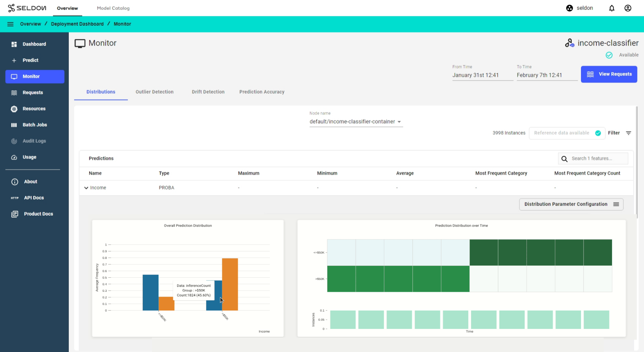Image resolution: width=644 pixels, height=352 pixels.
Task: Click the Name column header
Action: pos(95,173)
